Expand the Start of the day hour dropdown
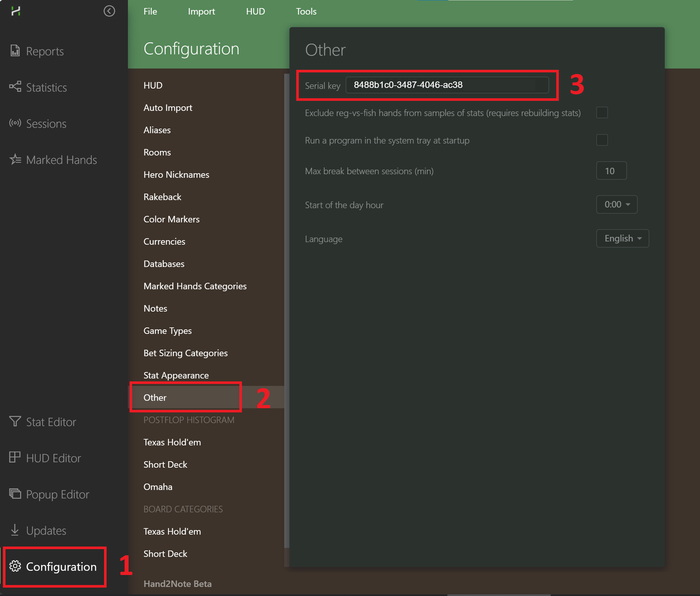This screenshot has width=700, height=596. click(617, 204)
